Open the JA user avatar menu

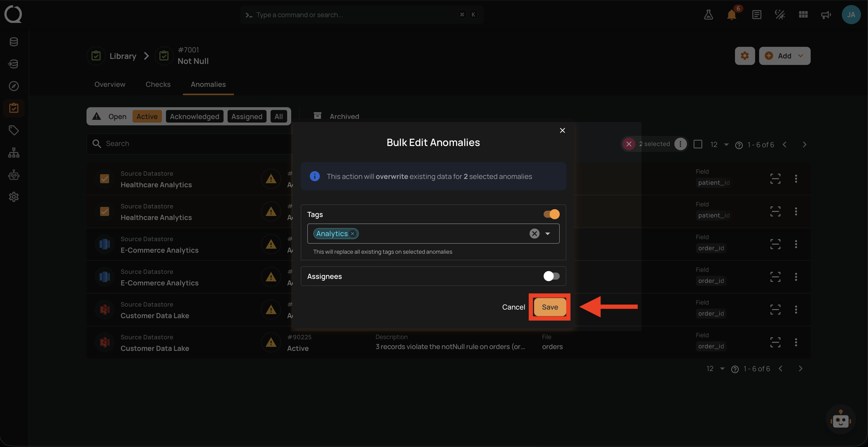[x=851, y=15]
